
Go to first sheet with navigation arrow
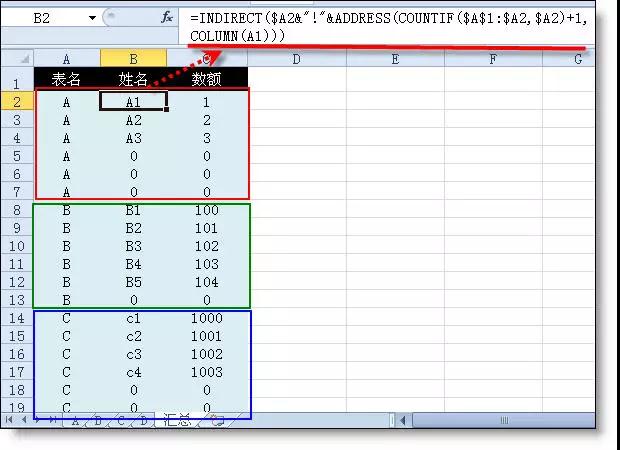click(x=9, y=420)
